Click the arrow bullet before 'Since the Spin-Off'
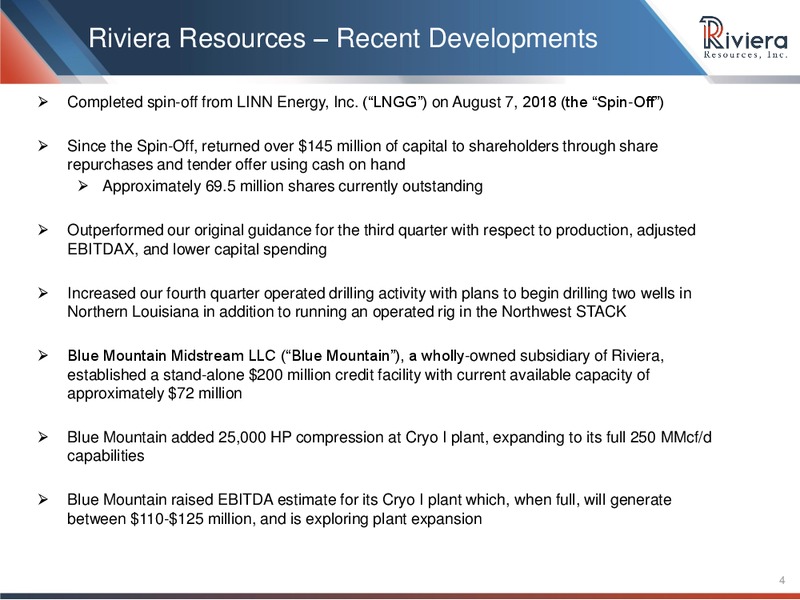This screenshot has height=600, width=800. [x=43, y=146]
